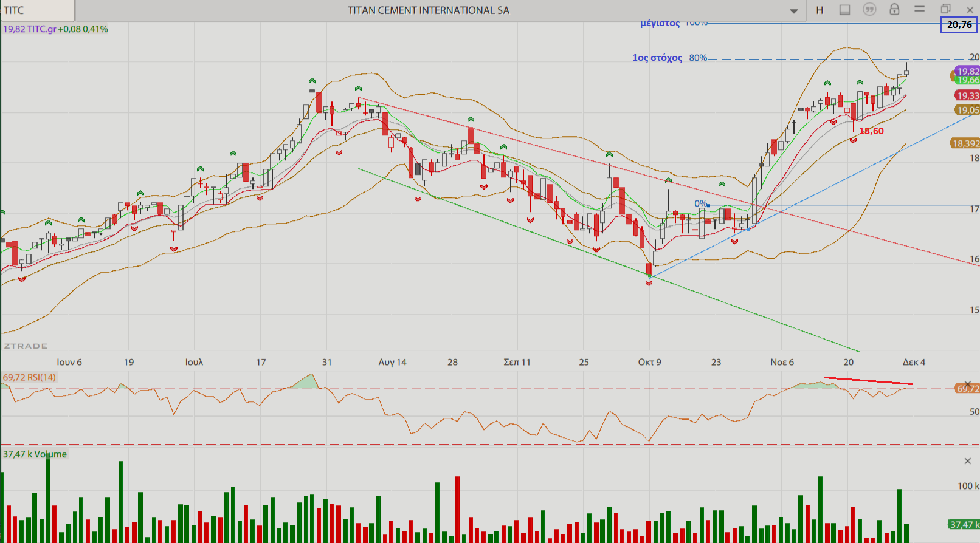Click the green 19,66 price tag
This screenshot has height=543, width=980.
(967, 80)
